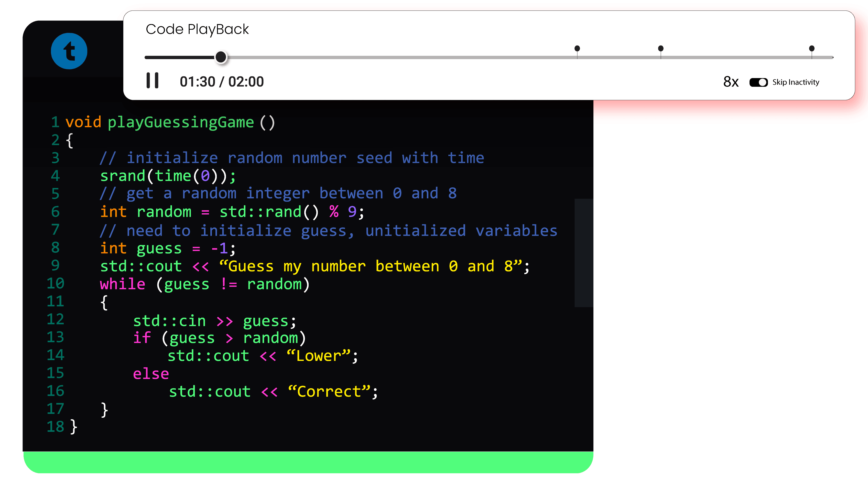Click line number 10 in the gutter
The width and height of the screenshot is (868, 494).
(x=56, y=283)
